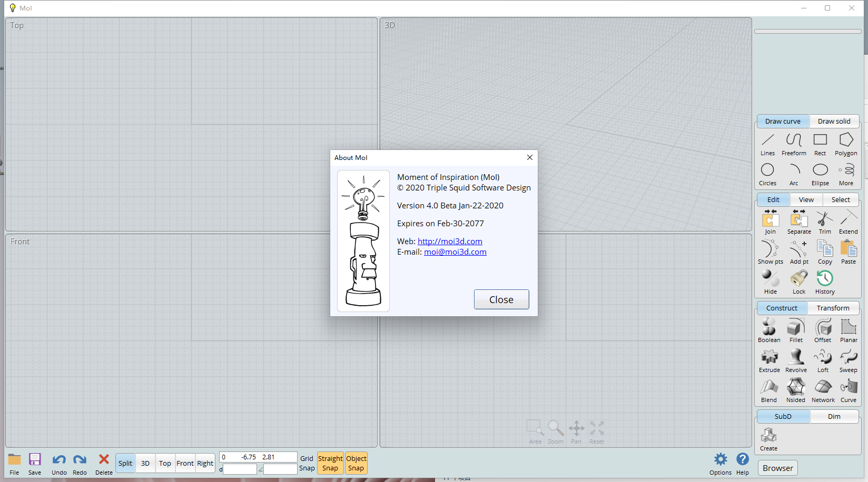Click the SubD Create icon
This screenshot has height=482, width=868.
[768, 439]
